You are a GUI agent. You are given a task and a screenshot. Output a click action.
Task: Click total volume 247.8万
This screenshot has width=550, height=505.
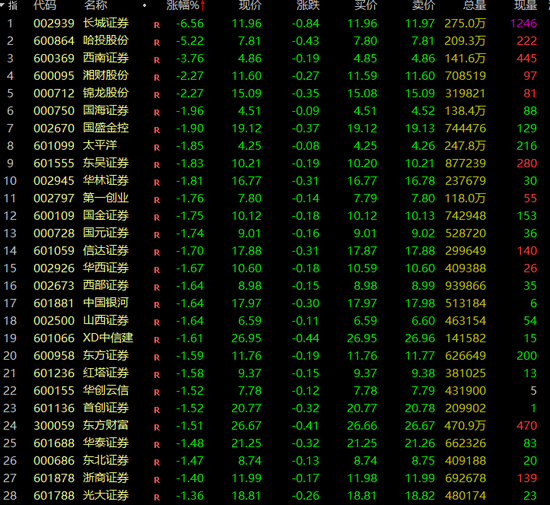click(x=465, y=146)
